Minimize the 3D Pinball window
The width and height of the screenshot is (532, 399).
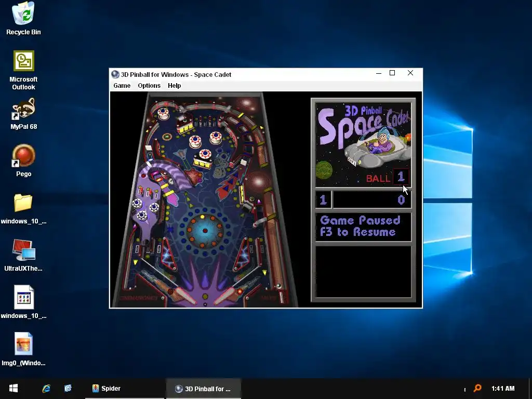pyautogui.click(x=379, y=73)
